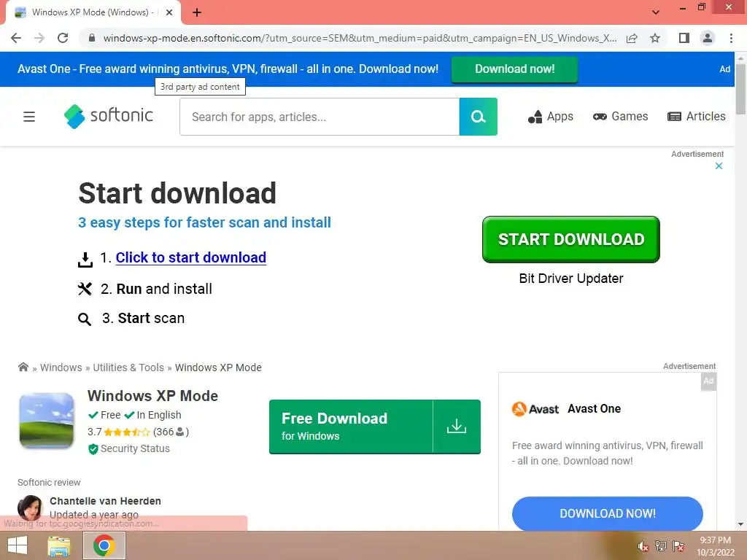Go to Softonic home via logo
This screenshot has height=560, width=747.
click(109, 116)
